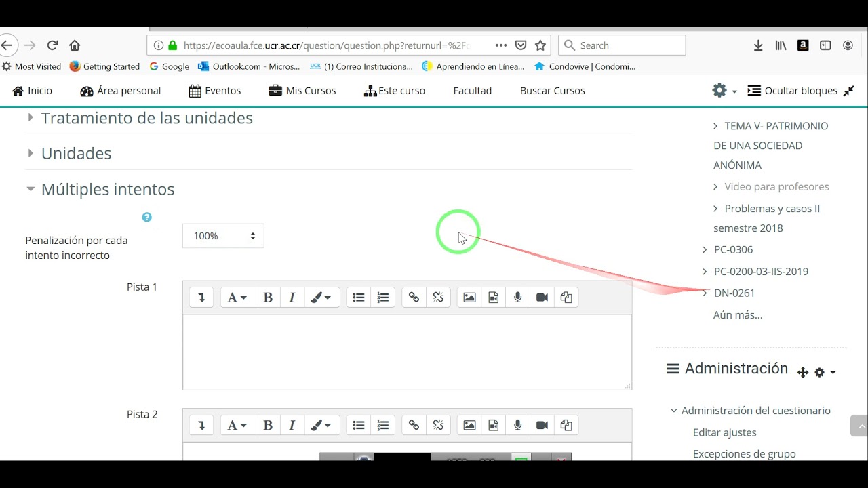Click Bold in the Pista 2 editor
Screen dimensions: 868x488
click(268, 426)
